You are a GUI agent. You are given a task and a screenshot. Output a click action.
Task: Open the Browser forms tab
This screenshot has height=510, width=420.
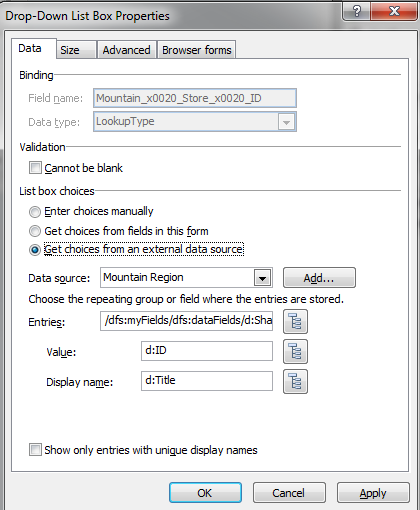197,50
